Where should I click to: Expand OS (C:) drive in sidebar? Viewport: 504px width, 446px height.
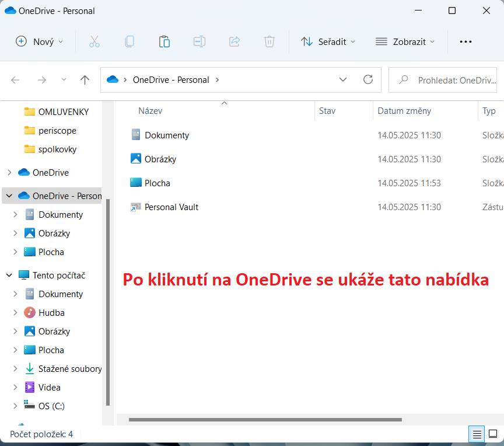pos(15,406)
